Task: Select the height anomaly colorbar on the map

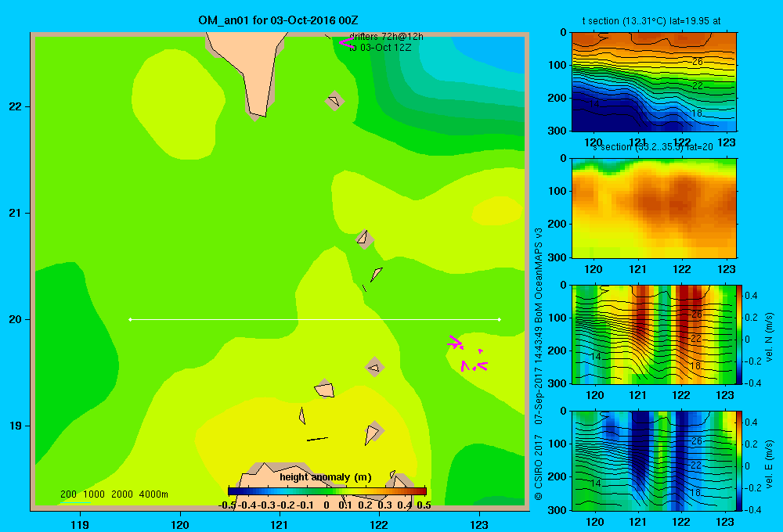Action: [x=327, y=491]
